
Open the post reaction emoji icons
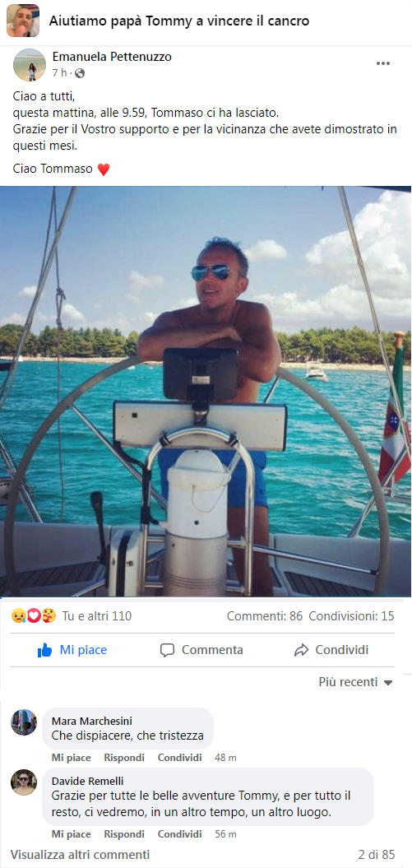tap(34, 615)
